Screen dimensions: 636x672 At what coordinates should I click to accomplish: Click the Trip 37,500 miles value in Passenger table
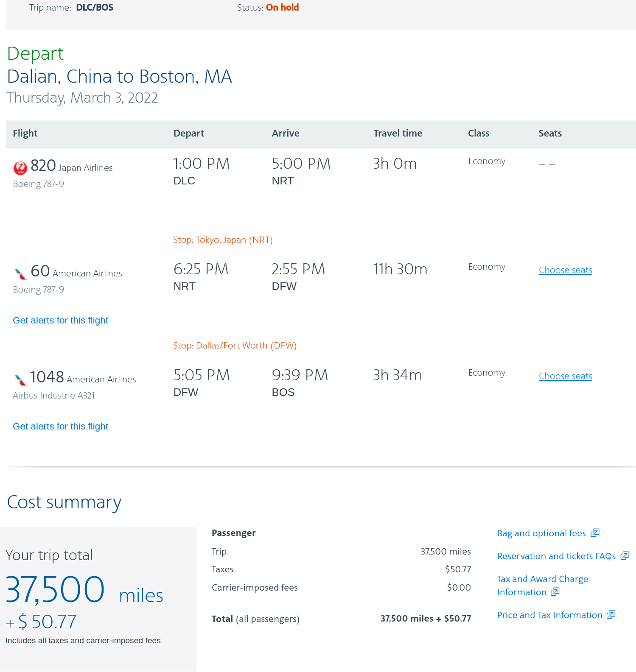[x=445, y=552]
